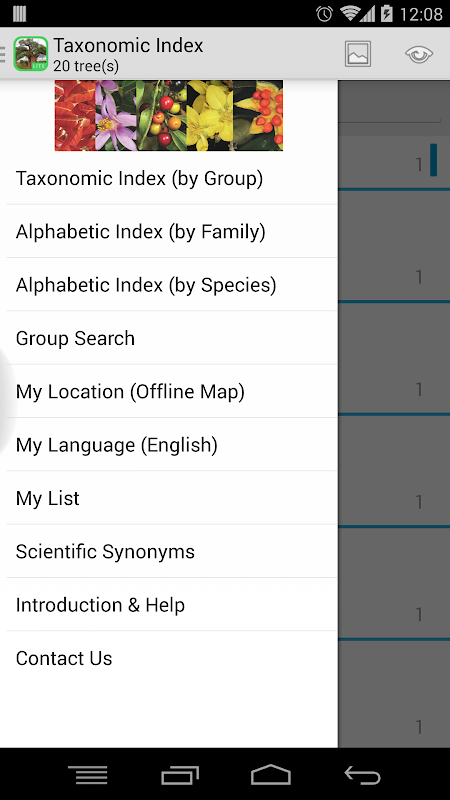
Task: Tap the Android home navigation button
Action: 271,774
